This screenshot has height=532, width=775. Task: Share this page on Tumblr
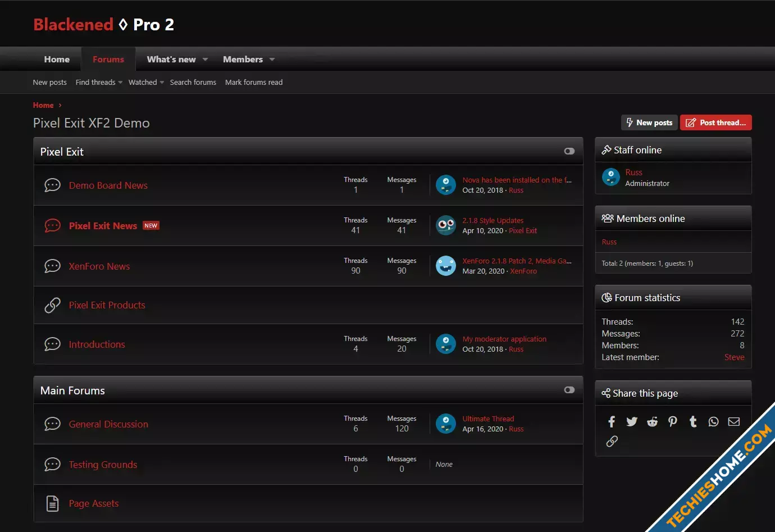coord(693,421)
